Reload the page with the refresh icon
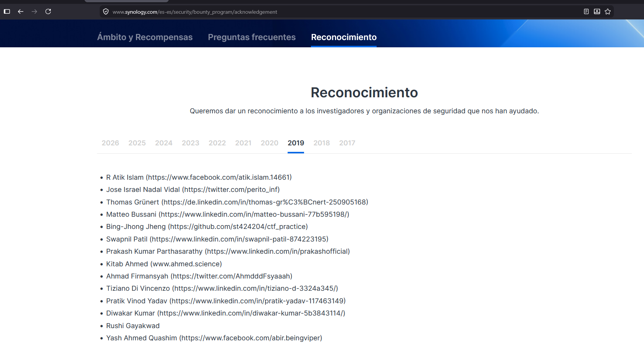Screen dimensions: 644x343 coord(48,11)
